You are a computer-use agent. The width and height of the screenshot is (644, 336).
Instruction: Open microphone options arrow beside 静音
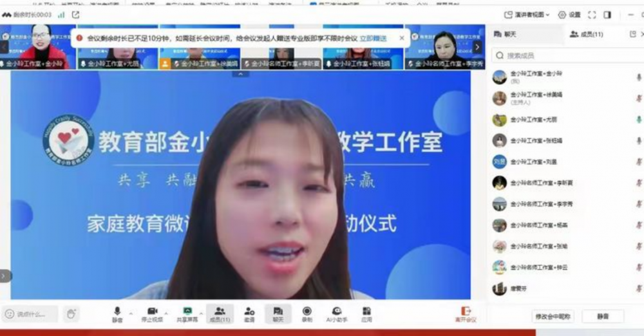(131, 313)
